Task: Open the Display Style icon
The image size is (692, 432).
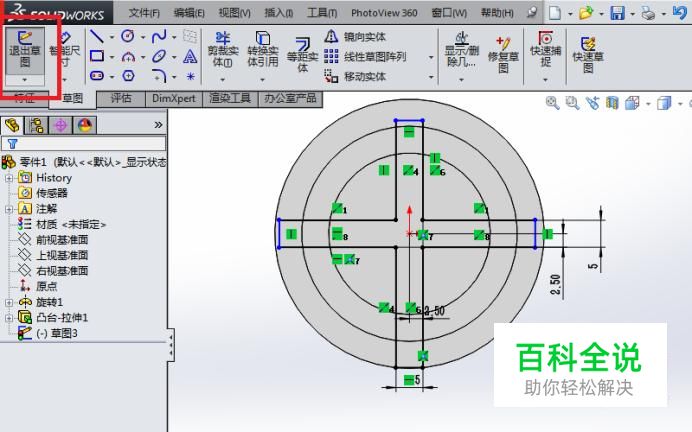Action: click(664, 103)
